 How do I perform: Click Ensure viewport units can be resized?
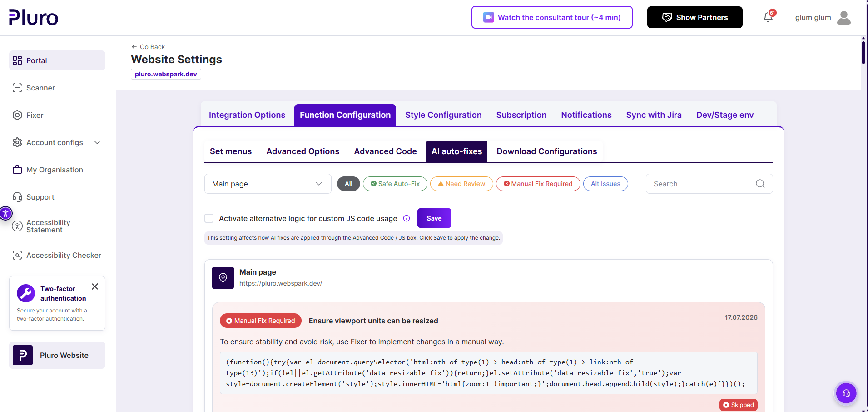click(373, 321)
